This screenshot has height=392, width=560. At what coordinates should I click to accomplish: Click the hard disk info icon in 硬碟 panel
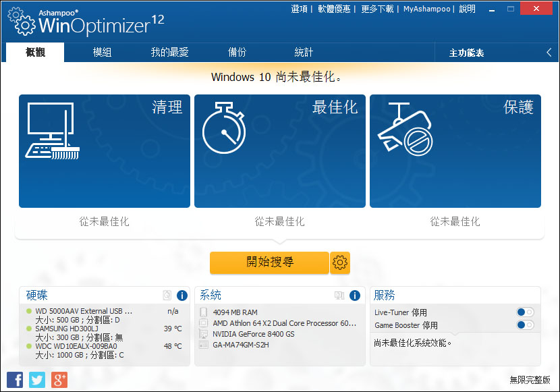pos(181,296)
